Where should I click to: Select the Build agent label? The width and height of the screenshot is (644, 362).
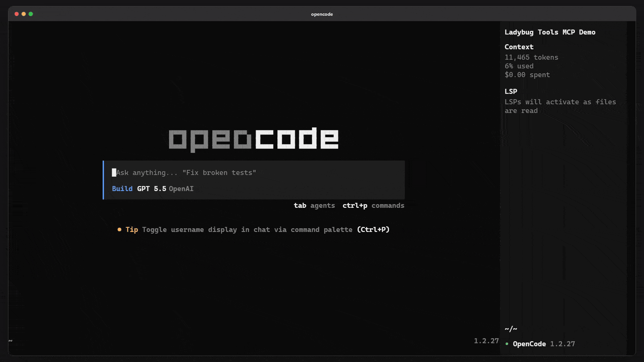[x=122, y=189]
